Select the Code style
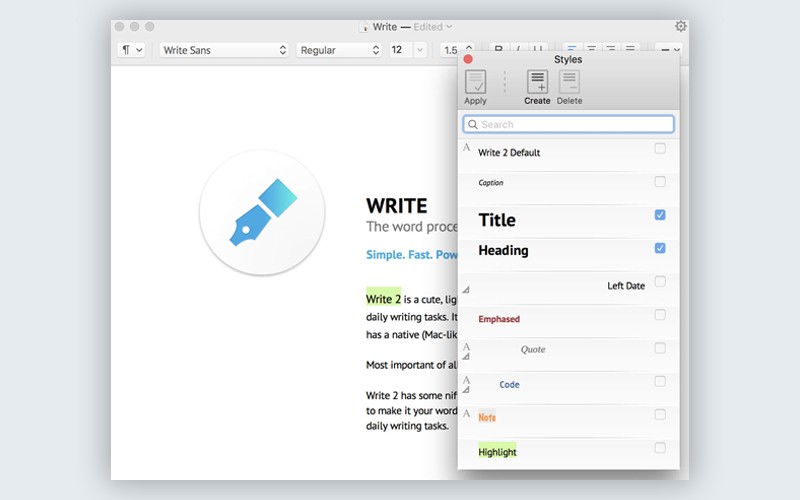Screen dimensions: 800x500 (x=568, y=388)
